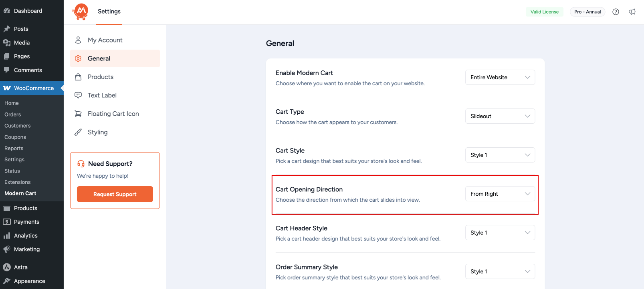Click the Products shopping bag icon
The image size is (644, 289).
pos(78,77)
